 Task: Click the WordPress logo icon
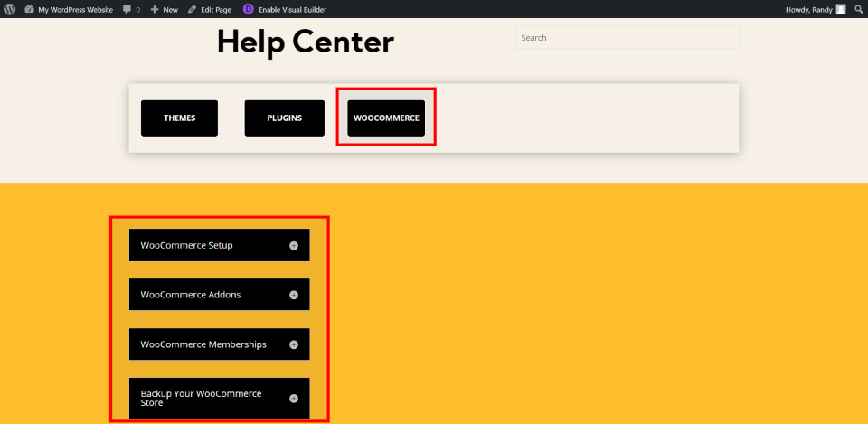click(9, 9)
